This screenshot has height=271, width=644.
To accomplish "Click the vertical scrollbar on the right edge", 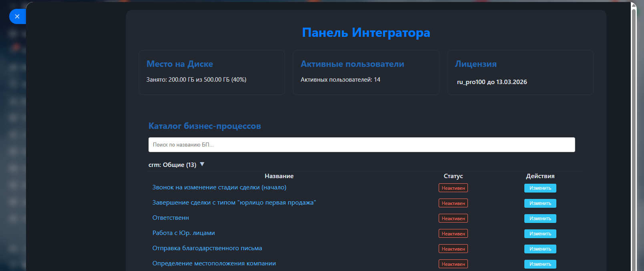I will point(634,136).
